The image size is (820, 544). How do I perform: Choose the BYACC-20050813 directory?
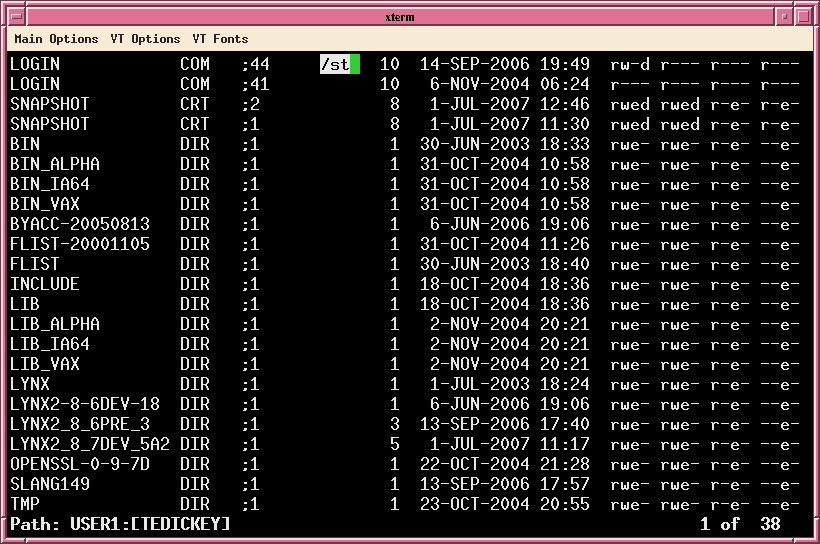tap(80, 224)
